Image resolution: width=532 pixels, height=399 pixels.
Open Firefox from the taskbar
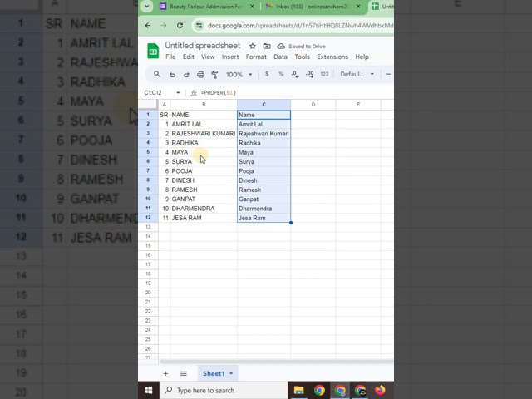(x=380, y=390)
